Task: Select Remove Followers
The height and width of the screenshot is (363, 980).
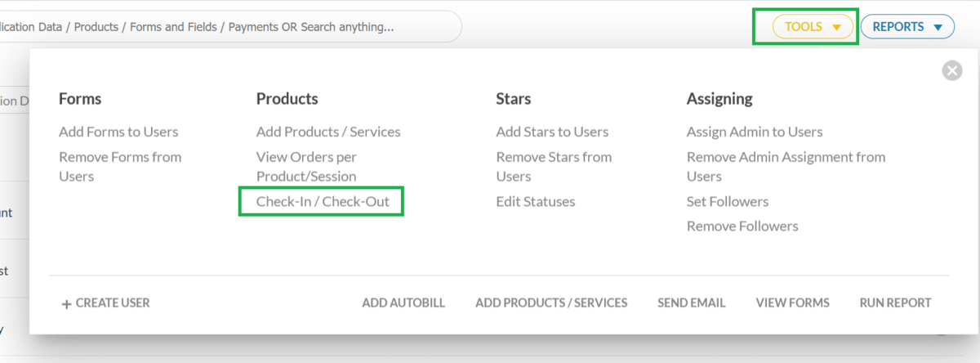Action: (742, 226)
